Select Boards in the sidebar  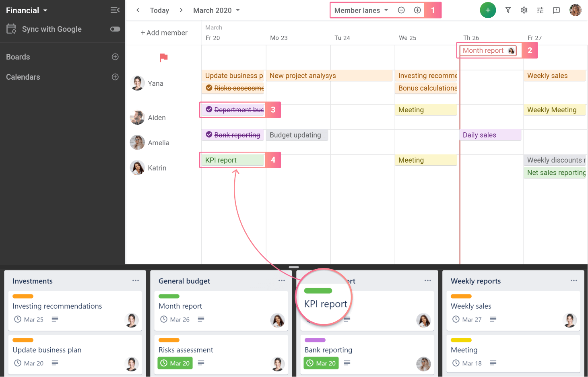point(18,57)
